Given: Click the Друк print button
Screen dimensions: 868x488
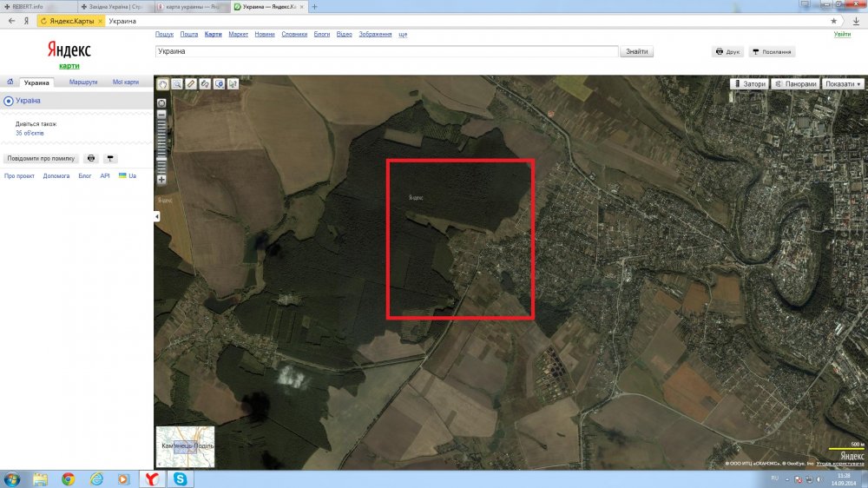Looking at the screenshot, I should point(727,51).
